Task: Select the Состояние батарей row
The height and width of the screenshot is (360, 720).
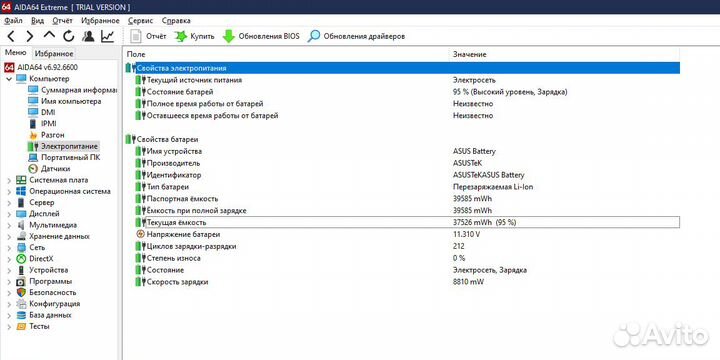Action: [x=403, y=92]
